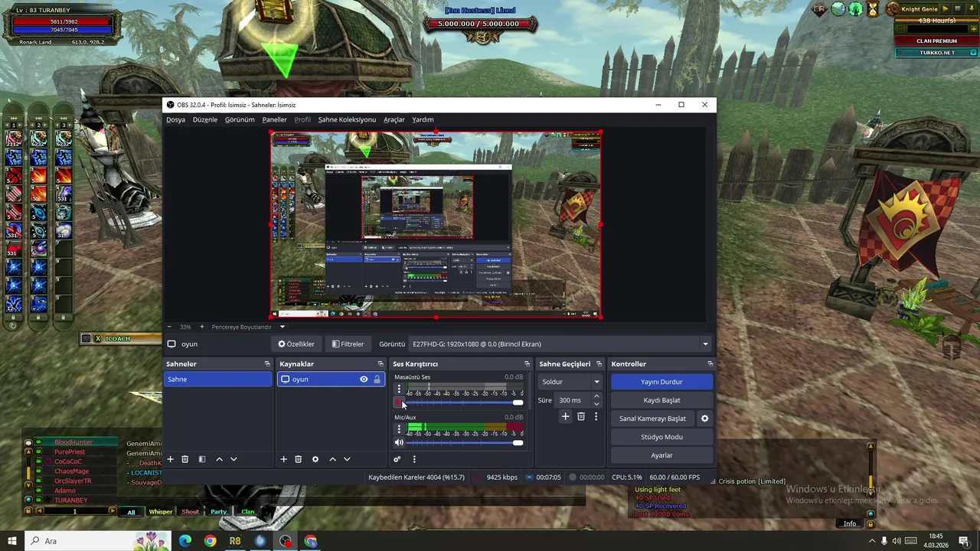This screenshot has height=551, width=980.
Task: Zoom in the preview with plus
Action: point(201,327)
